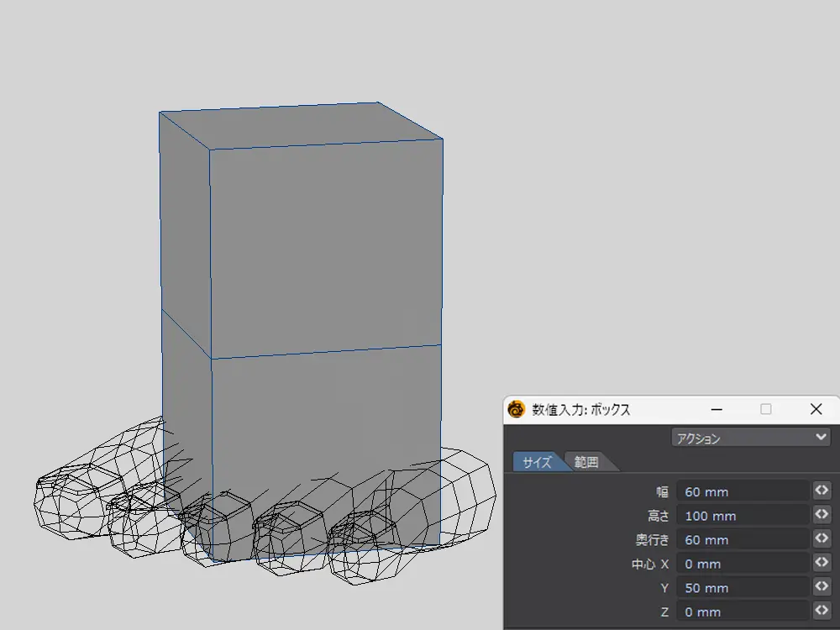Click the LightWave icon in the dialog title bar

(x=517, y=410)
